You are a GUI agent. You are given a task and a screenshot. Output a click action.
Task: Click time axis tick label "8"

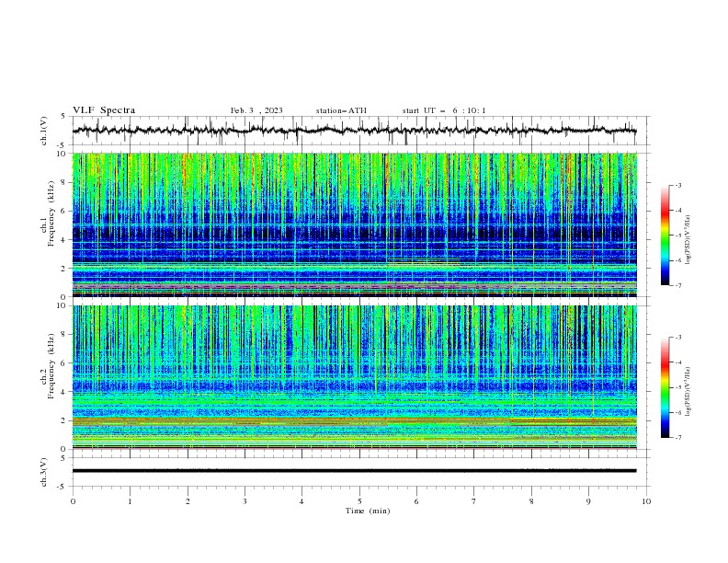(531, 501)
